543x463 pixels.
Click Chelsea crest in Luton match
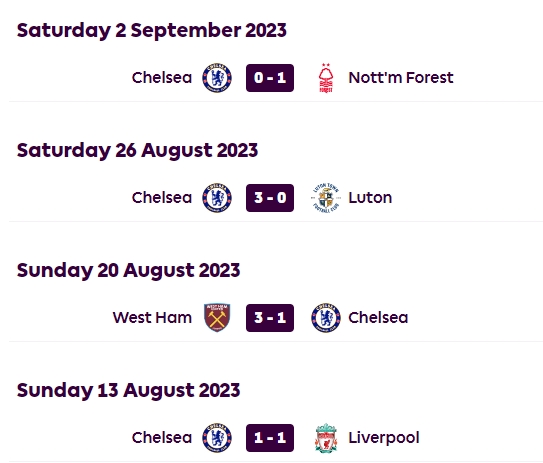tap(217, 198)
